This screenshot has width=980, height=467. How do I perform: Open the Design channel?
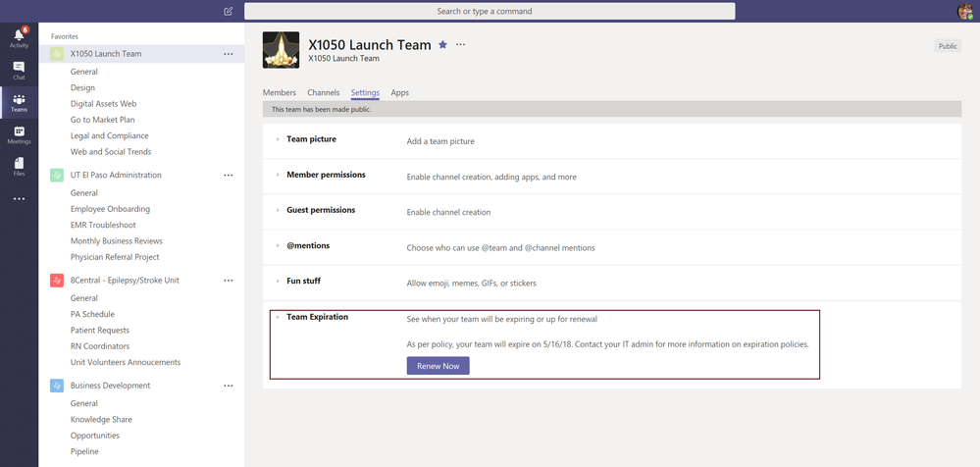[x=82, y=87]
